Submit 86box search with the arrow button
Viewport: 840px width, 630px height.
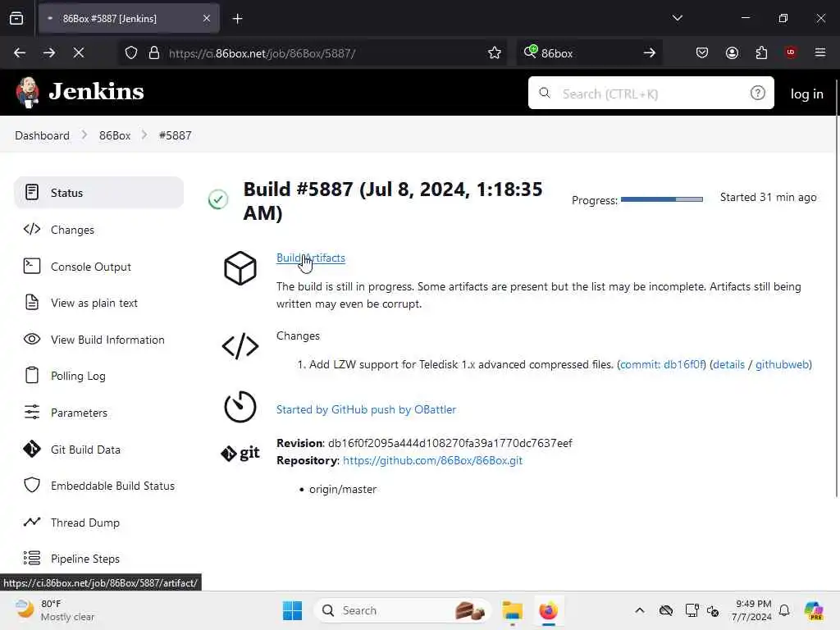tap(650, 52)
